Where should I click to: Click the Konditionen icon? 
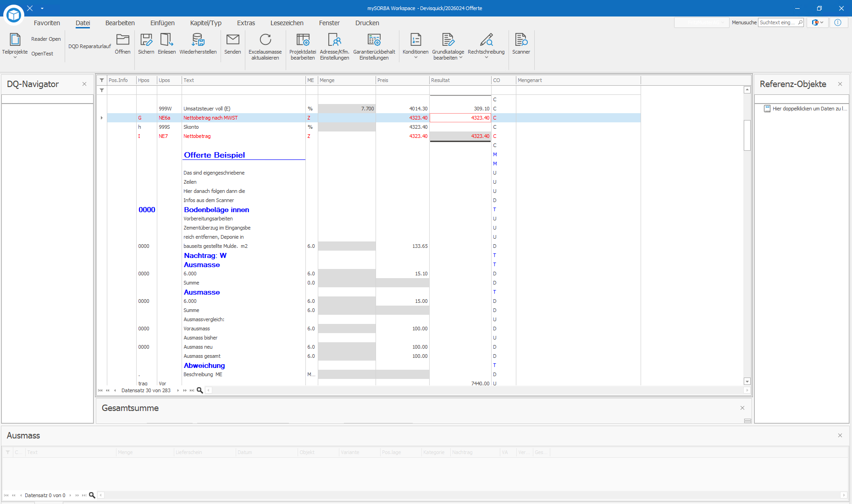[415, 39]
